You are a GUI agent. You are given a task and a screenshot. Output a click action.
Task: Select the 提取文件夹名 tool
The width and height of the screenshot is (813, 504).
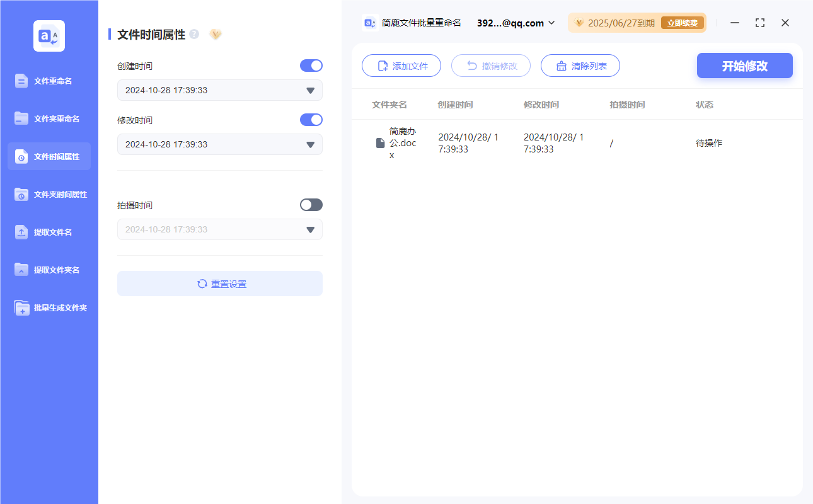pyautogui.click(x=49, y=270)
